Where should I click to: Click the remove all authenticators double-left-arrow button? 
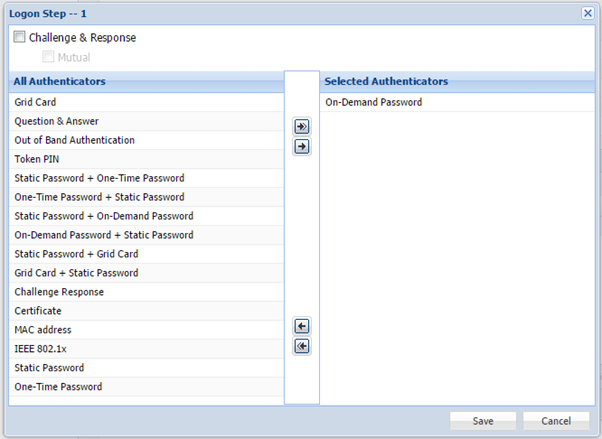[302, 346]
